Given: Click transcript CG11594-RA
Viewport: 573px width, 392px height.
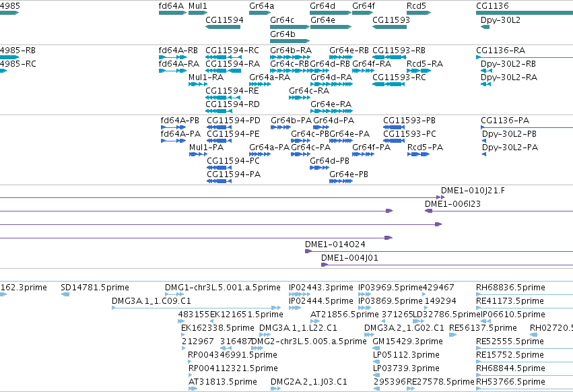Looking at the screenshot, I should pyautogui.click(x=223, y=71).
